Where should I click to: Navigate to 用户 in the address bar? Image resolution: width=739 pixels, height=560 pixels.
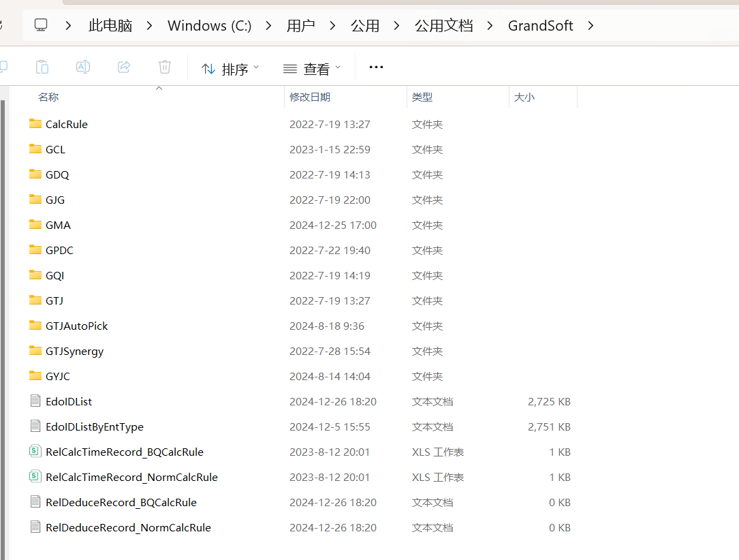[x=300, y=25]
